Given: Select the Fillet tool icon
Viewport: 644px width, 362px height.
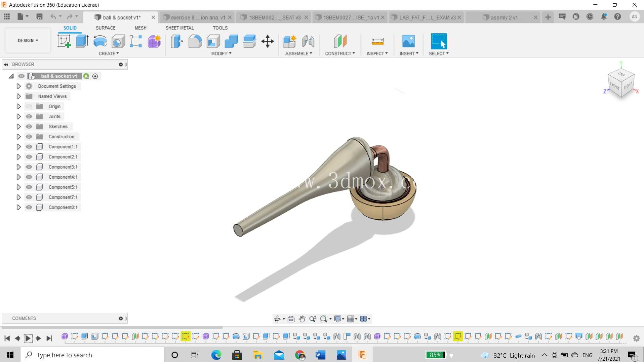Looking at the screenshot, I should click(195, 41).
